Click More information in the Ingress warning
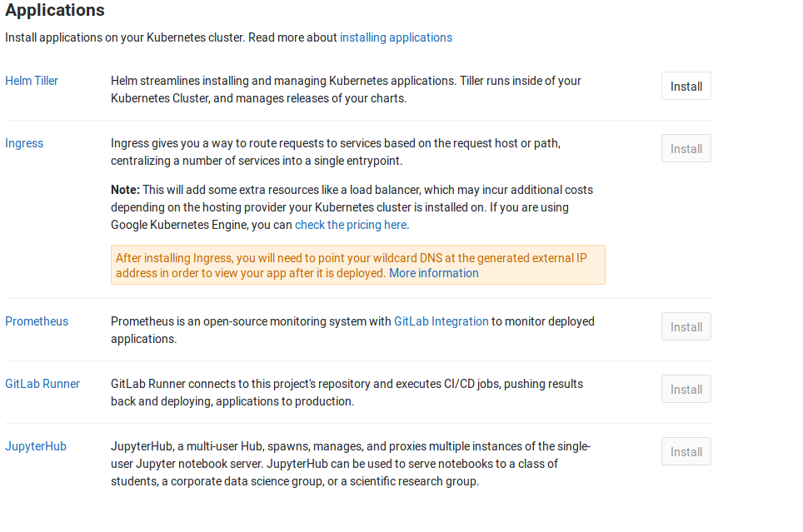The height and width of the screenshot is (532, 803). [433, 273]
